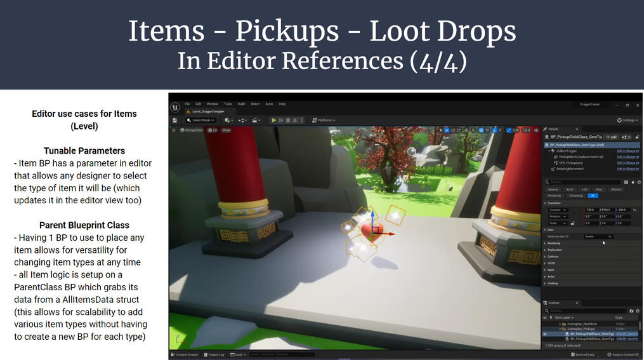Click Edit in Blueprint link for VFX_PickupAura
The height and width of the screenshot is (362, 644).
tap(628, 163)
